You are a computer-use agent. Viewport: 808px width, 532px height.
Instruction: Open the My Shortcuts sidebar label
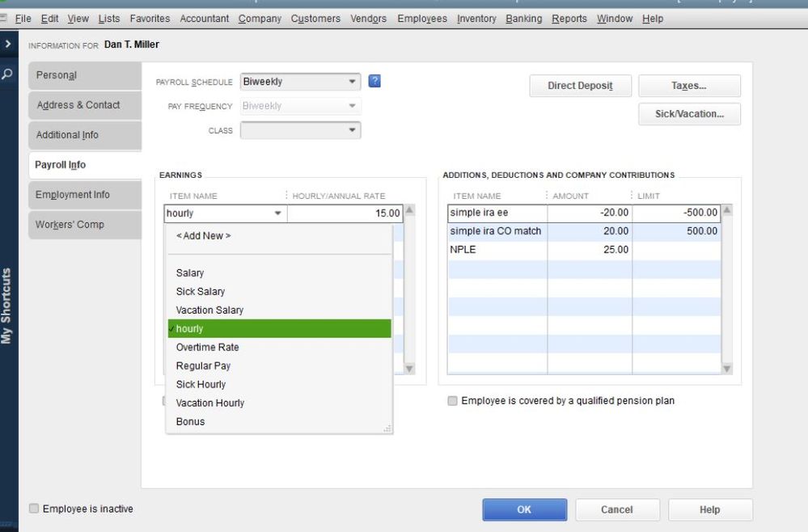6,306
